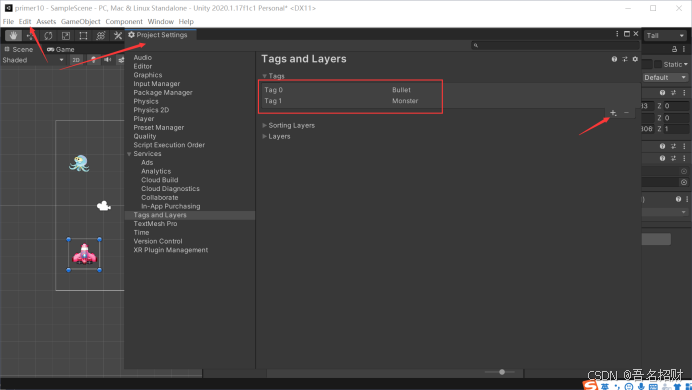Open the Component menu
The height and width of the screenshot is (390, 692).
click(124, 21)
